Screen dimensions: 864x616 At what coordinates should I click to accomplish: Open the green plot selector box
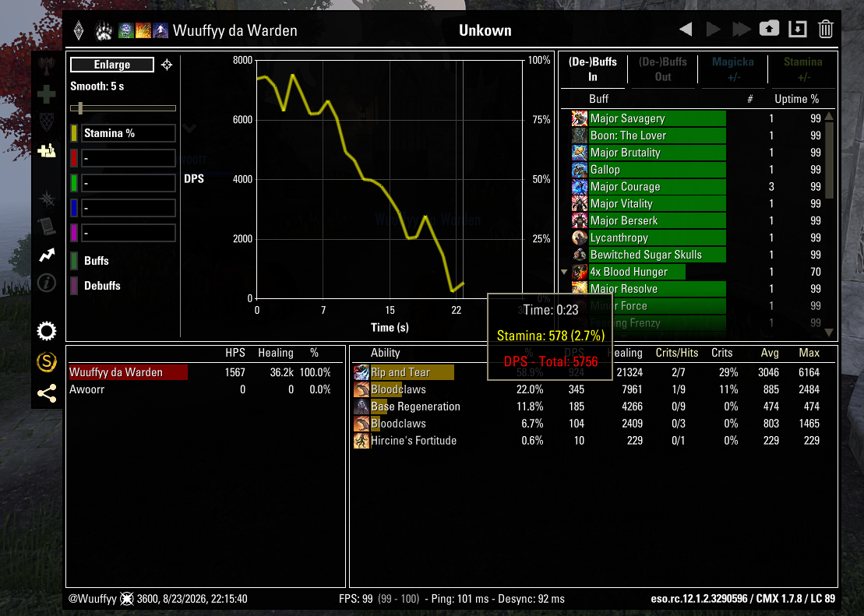129,183
